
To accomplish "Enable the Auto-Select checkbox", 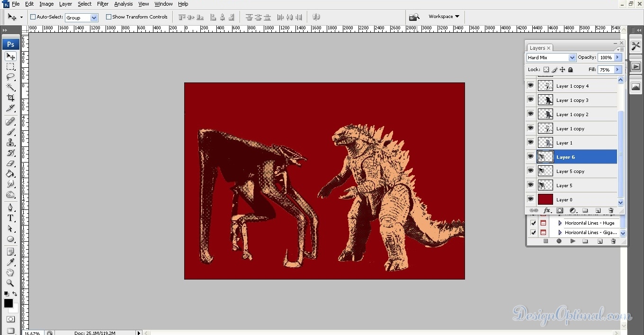I will click(x=33, y=17).
